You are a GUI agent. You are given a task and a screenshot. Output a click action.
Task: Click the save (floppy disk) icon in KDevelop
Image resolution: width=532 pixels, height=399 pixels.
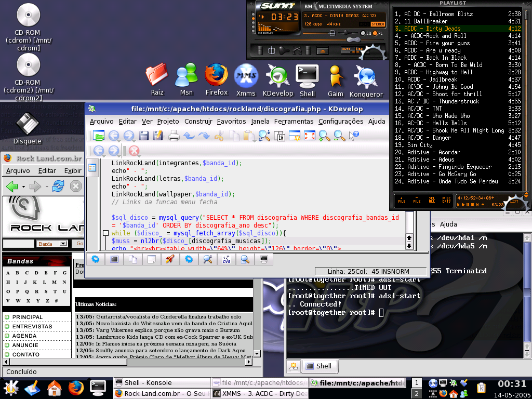[x=144, y=136]
